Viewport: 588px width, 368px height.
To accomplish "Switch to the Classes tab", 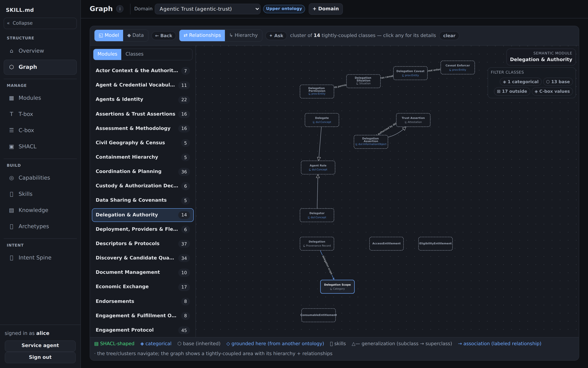I will [134, 54].
